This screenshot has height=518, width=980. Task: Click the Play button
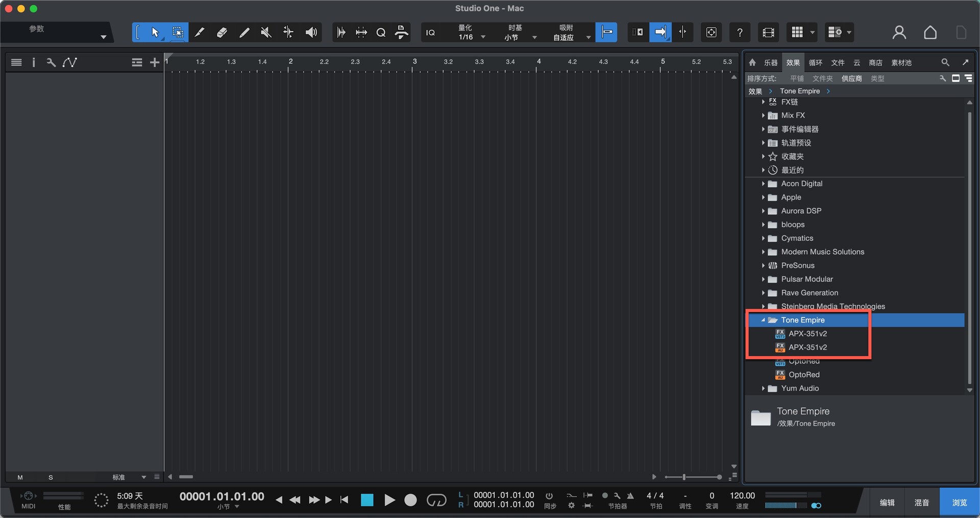[x=389, y=500]
